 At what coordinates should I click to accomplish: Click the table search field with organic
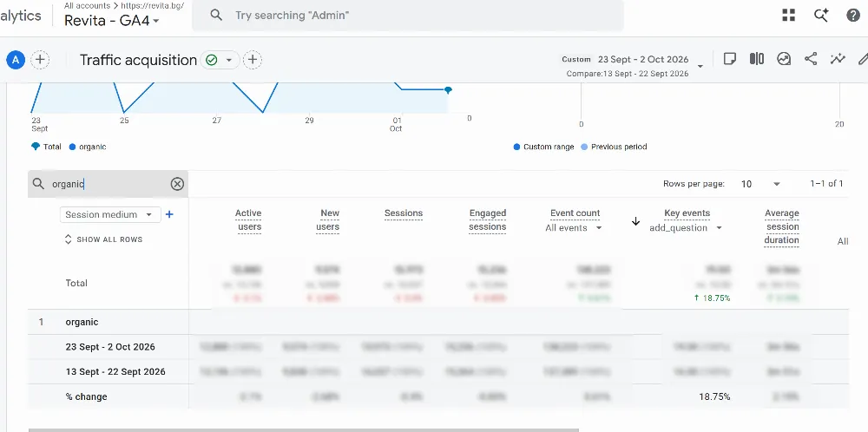pyautogui.click(x=108, y=184)
